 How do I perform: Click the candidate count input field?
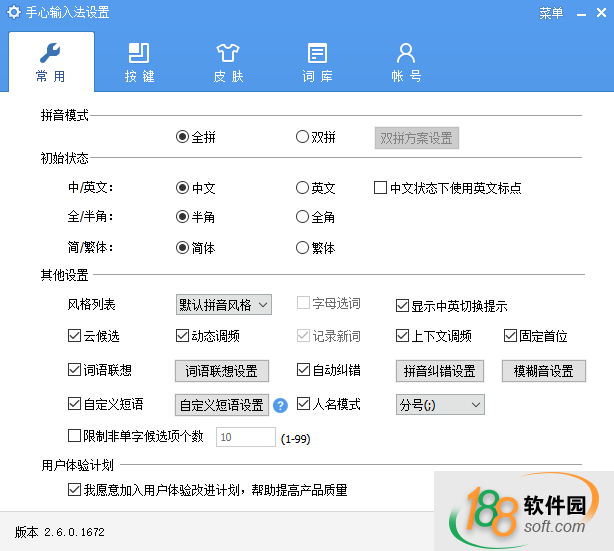[245, 437]
